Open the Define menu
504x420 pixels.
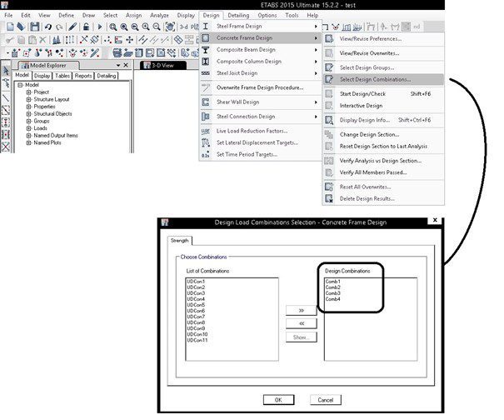pos(66,15)
